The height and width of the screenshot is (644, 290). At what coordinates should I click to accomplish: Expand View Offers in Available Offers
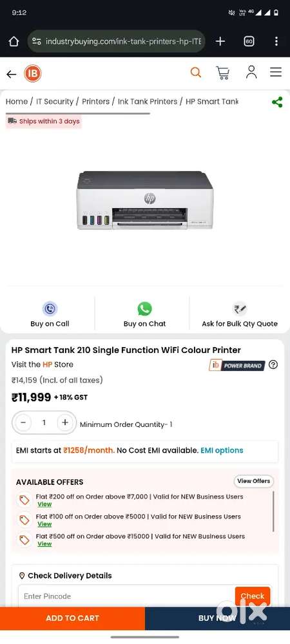253,481
